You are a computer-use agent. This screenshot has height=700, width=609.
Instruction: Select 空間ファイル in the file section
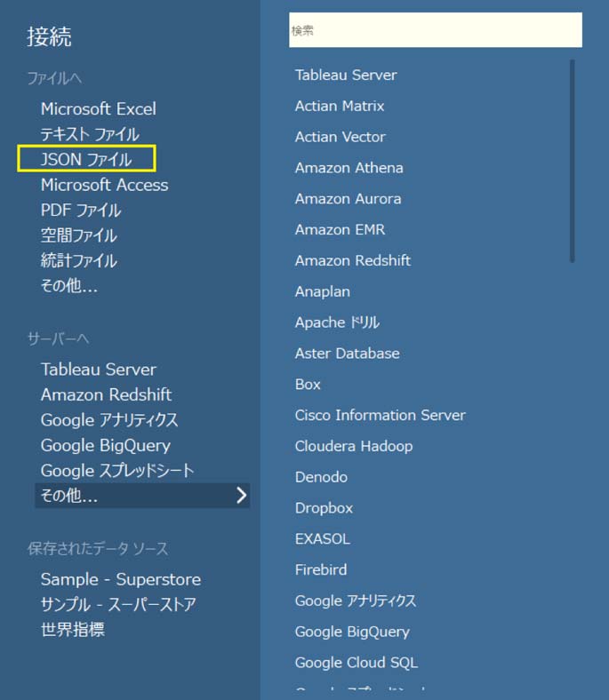point(79,235)
